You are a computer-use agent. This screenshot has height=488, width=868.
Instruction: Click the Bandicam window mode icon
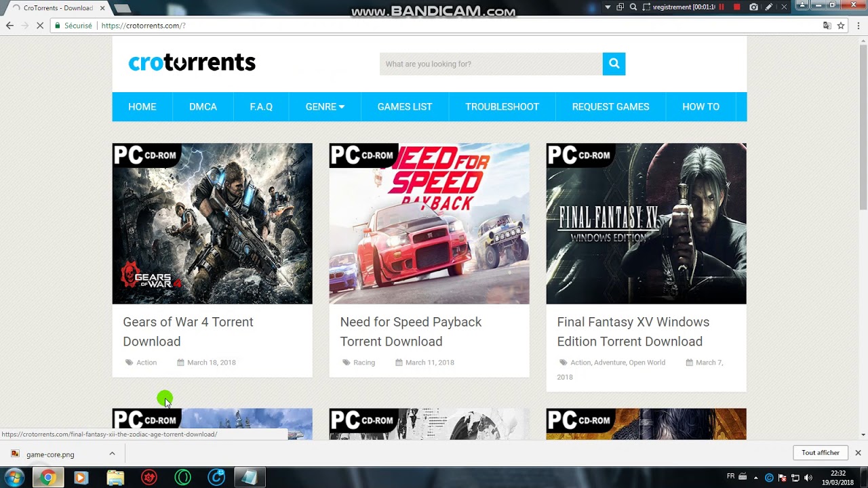(620, 7)
